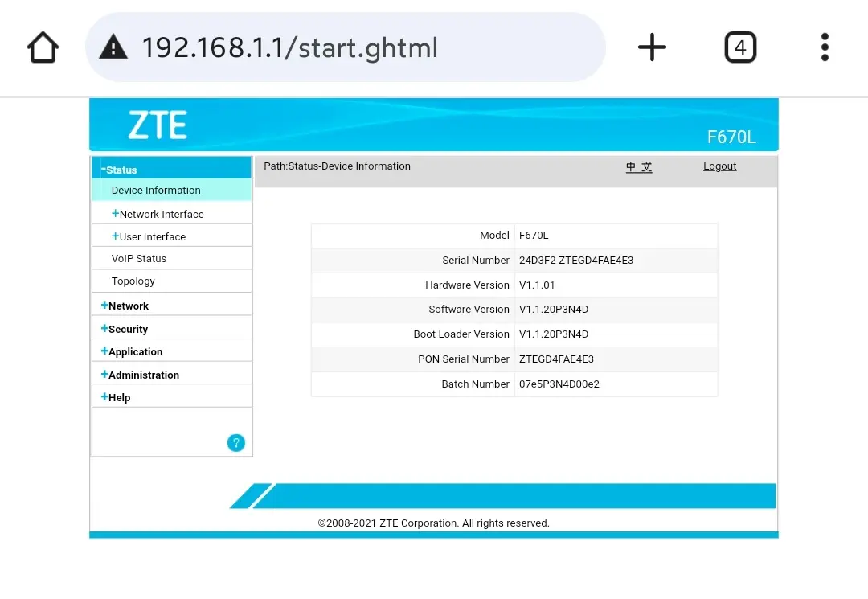Switch language to Chinese (中文)
The height and width of the screenshot is (599, 868).
point(639,166)
